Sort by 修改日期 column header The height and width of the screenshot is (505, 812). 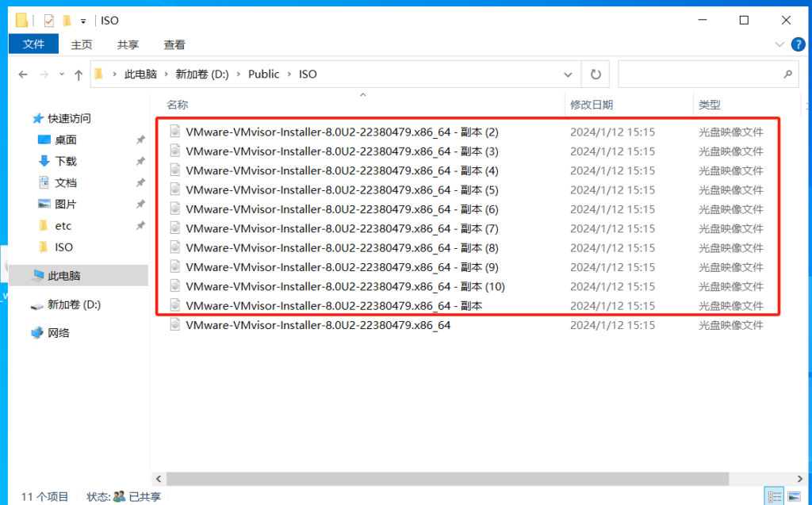[592, 105]
